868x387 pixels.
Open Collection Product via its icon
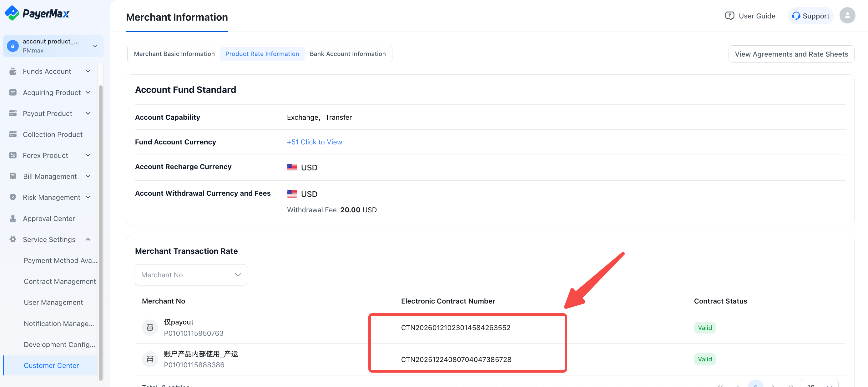tap(13, 134)
